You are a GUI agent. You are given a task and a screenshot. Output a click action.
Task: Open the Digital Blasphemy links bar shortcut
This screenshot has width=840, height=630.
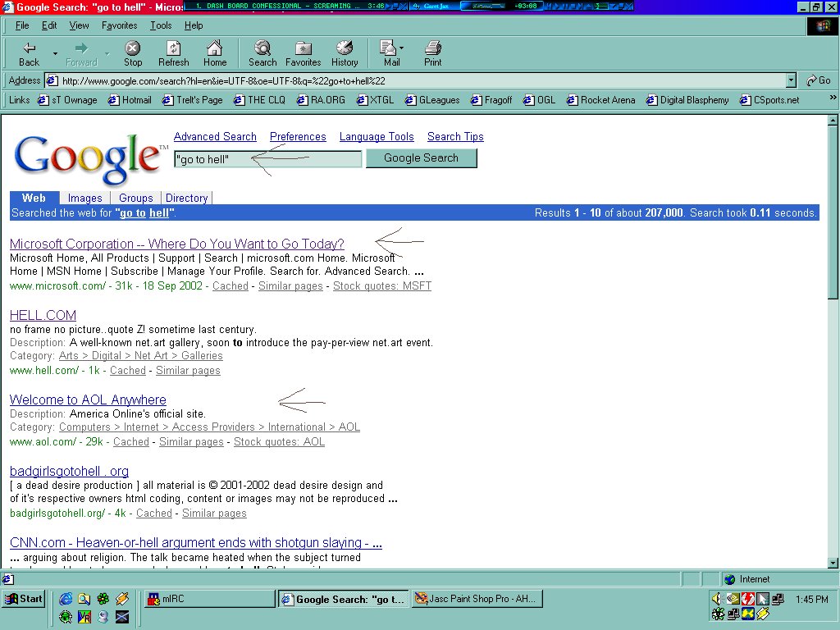[x=687, y=99]
